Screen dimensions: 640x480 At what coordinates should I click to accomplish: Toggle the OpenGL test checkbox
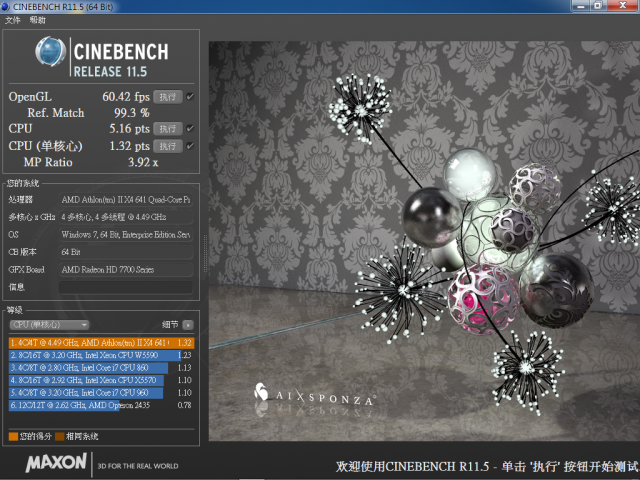(190, 97)
